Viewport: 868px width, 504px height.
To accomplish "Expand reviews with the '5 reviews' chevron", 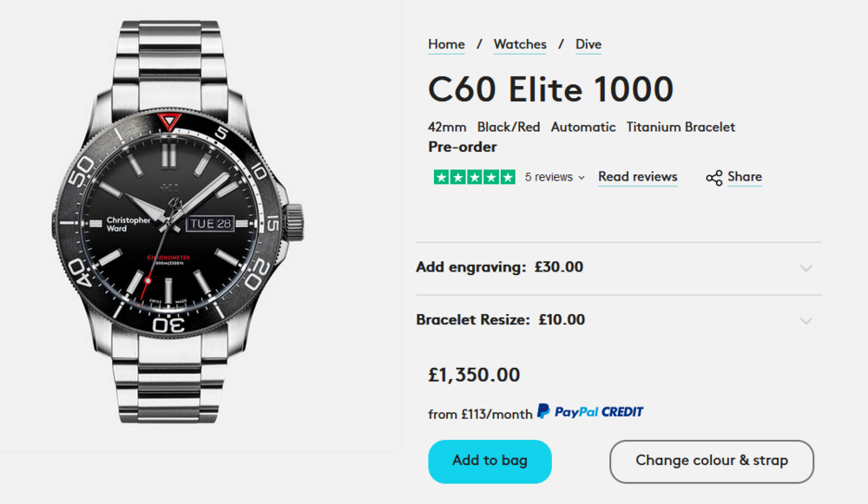I will pos(582,178).
